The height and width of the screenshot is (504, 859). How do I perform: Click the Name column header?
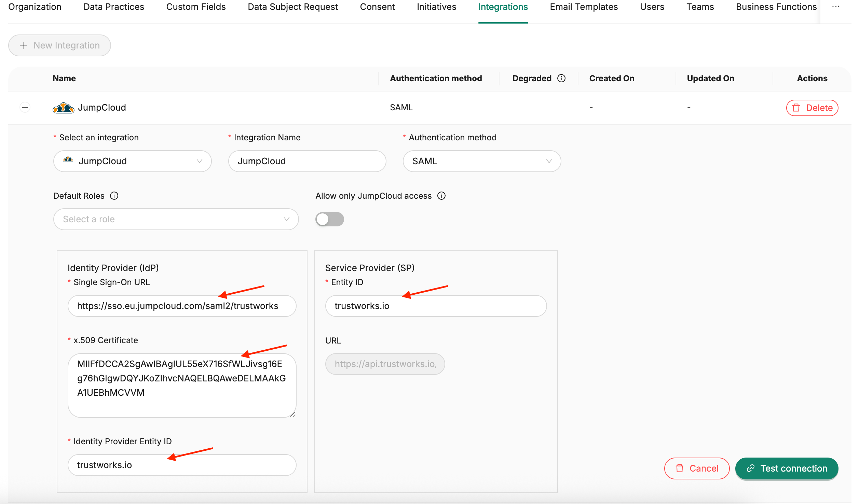click(x=64, y=79)
